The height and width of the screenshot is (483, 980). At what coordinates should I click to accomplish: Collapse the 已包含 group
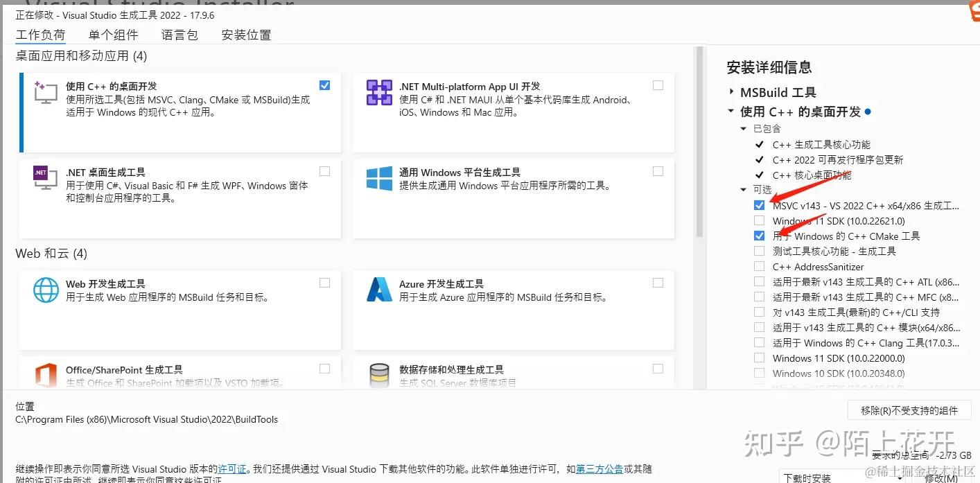[x=744, y=129]
